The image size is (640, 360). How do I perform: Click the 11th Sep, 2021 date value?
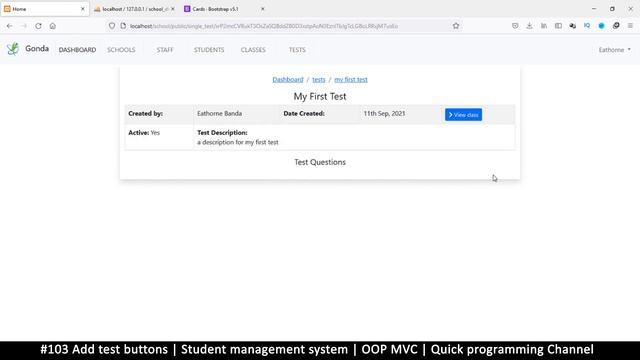(384, 113)
